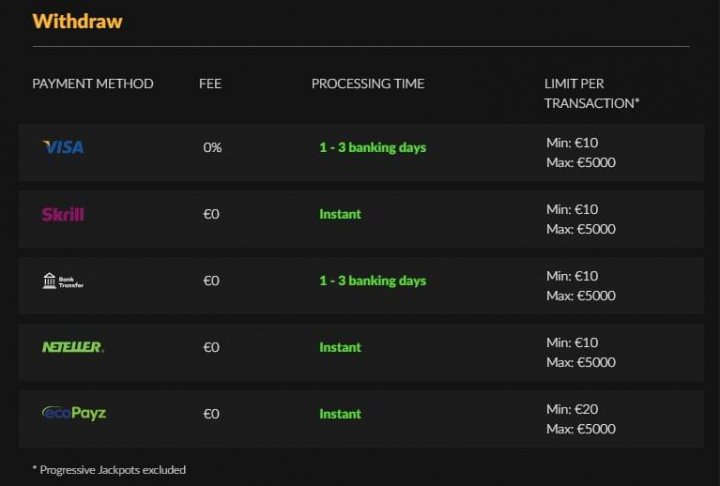The image size is (720, 486).
Task: Click the PROCESSING TIME column header
Action: click(x=368, y=84)
